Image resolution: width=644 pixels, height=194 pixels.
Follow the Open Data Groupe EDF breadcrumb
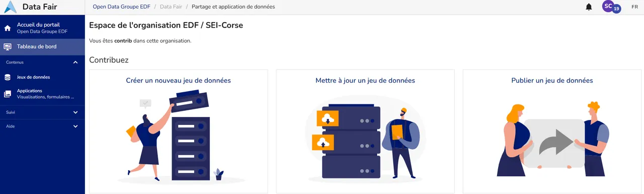coord(122,7)
